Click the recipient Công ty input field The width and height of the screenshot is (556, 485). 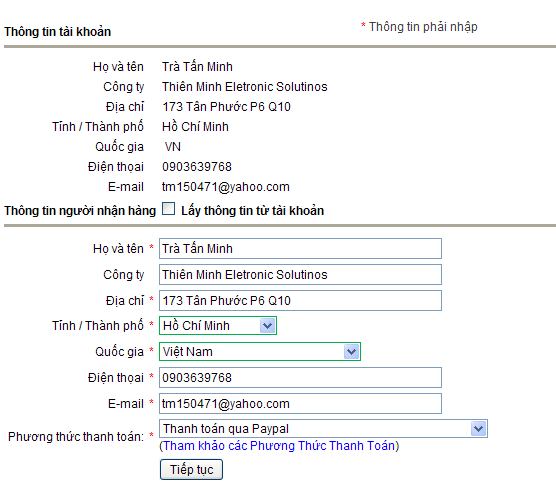click(300, 274)
